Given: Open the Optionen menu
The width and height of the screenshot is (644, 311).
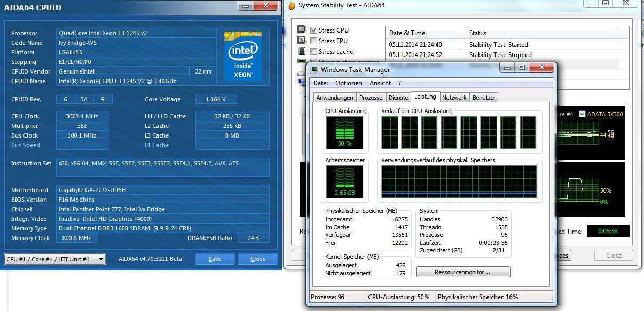Looking at the screenshot, I should pyautogui.click(x=349, y=83).
